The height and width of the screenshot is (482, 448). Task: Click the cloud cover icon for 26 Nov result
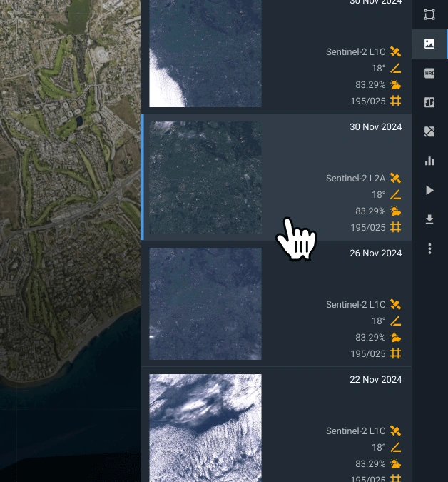396,337
